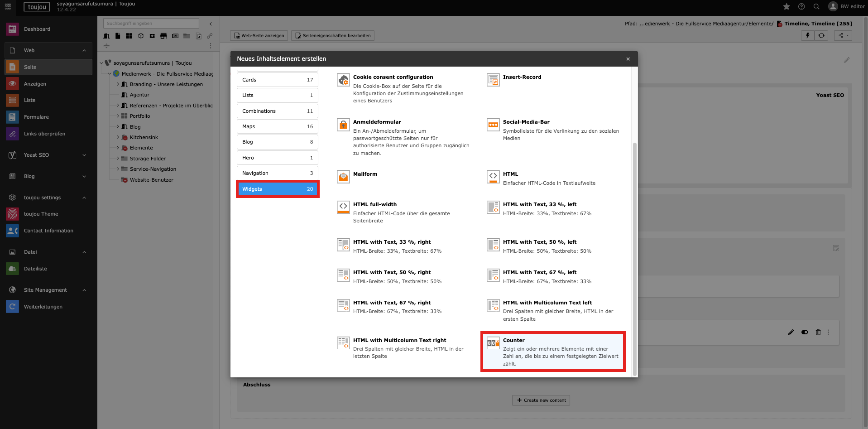Click the modal's vertical scrollbar
Screen dimensions: 868x429
click(x=634, y=258)
